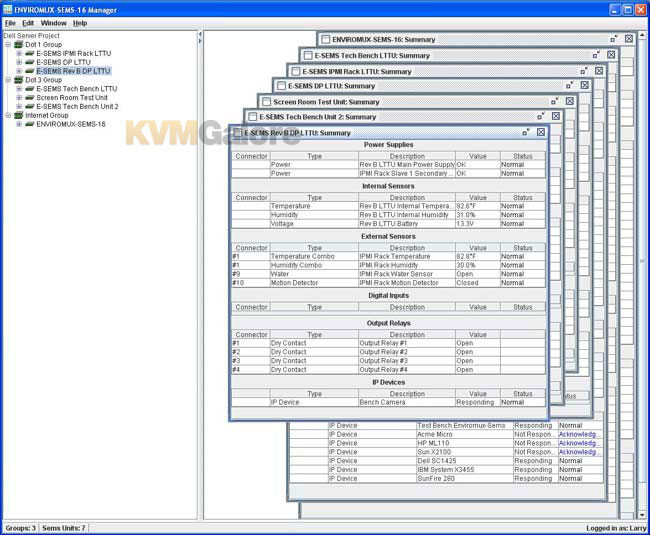The image size is (650, 535).
Task: Maximize the Screen Room Test Unit Summary window
Action: tap(555, 101)
